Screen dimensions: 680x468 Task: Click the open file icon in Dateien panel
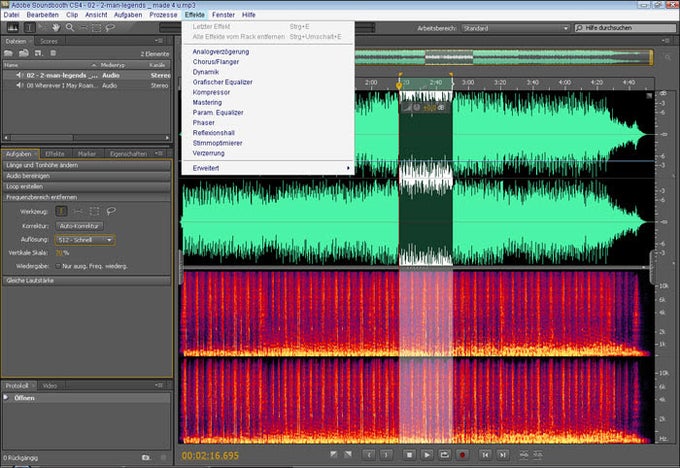click(x=8, y=53)
